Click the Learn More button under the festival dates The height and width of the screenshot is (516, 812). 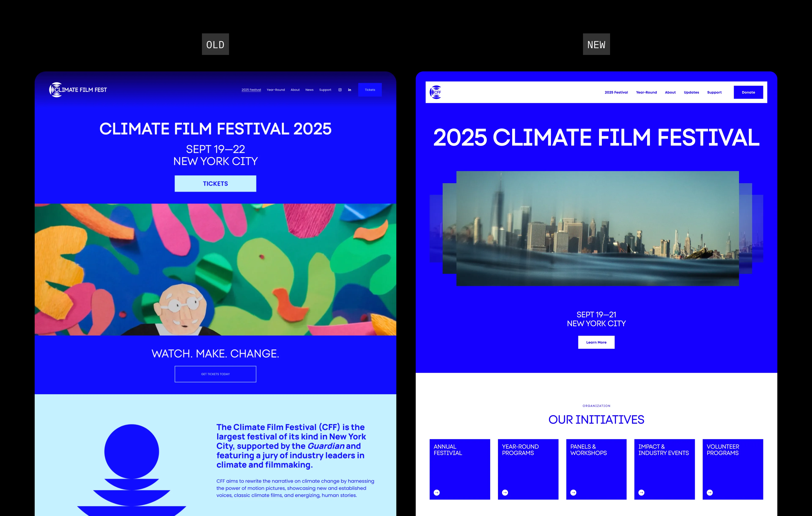click(x=596, y=342)
